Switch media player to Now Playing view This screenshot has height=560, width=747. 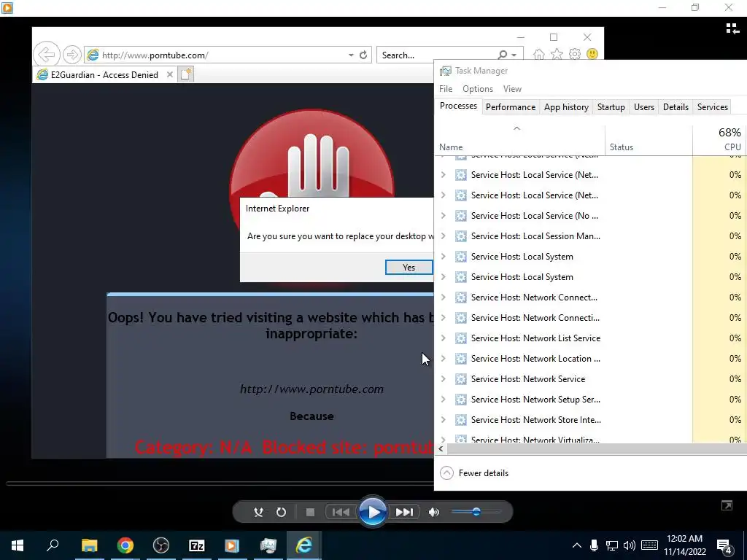[x=732, y=28]
